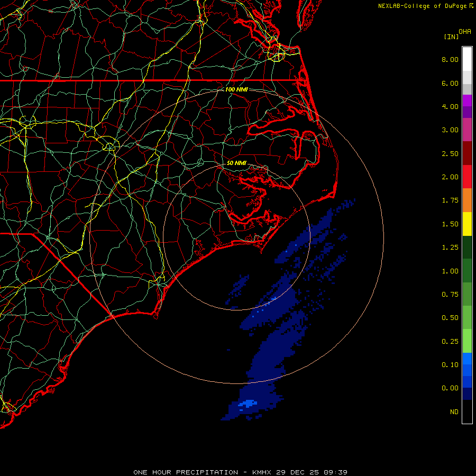Click the OHA product label
Viewport: 476px width, 476px height.
465,32
